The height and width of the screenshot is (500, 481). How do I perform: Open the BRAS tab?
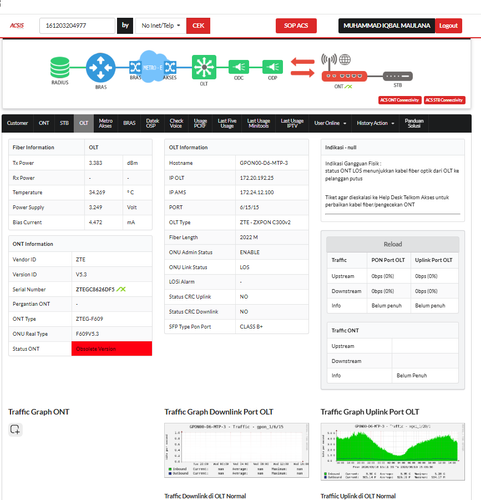[x=129, y=123]
